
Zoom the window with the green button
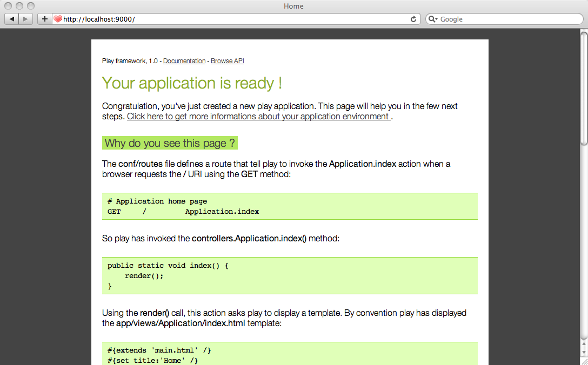(x=30, y=6)
